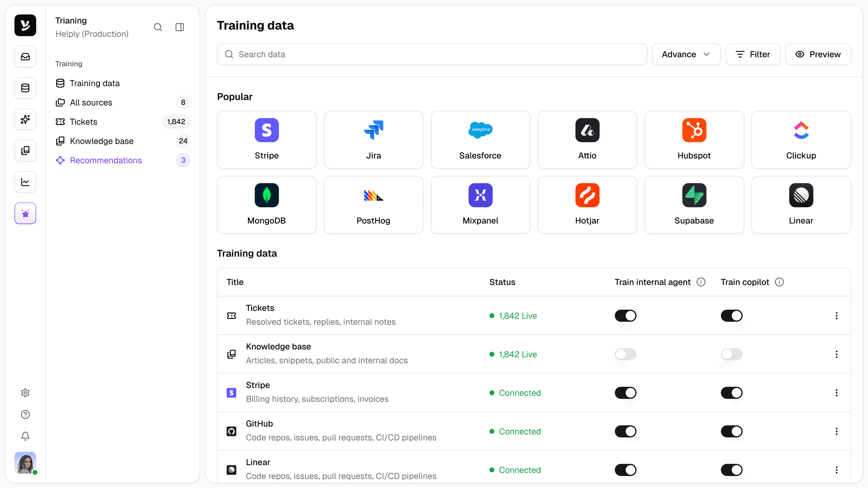Go to Recommendations in sidebar
The width and height of the screenshot is (868, 488).
[123, 160]
